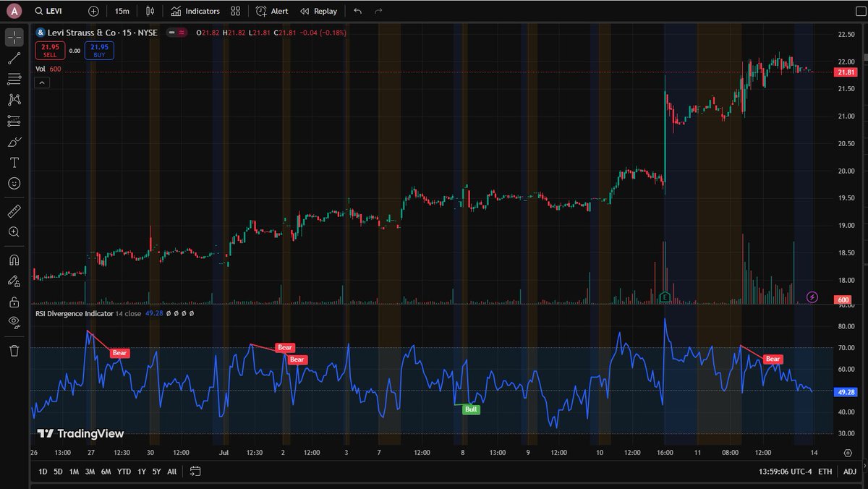Viewport: 868px width, 489px height.
Task: Select the YTD date range
Action: (x=124, y=472)
